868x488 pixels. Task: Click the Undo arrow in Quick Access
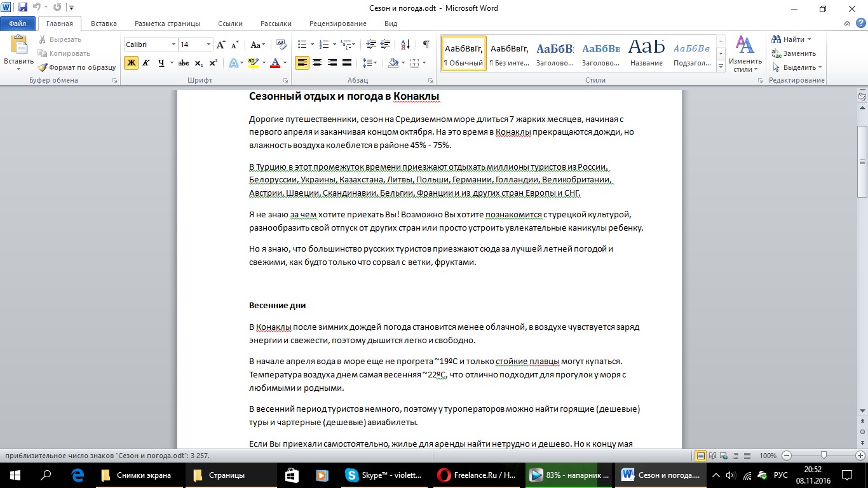tap(36, 8)
